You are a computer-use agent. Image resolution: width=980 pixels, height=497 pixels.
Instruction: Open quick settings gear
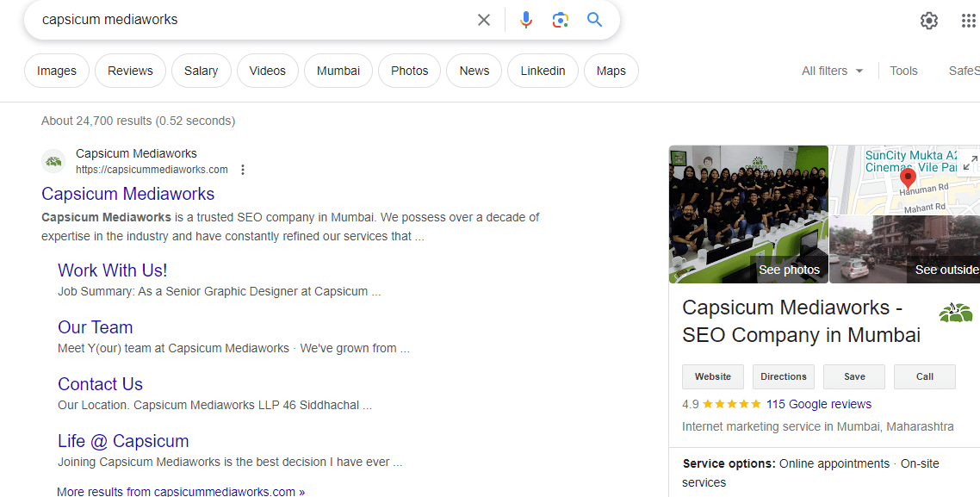[x=928, y=20]
